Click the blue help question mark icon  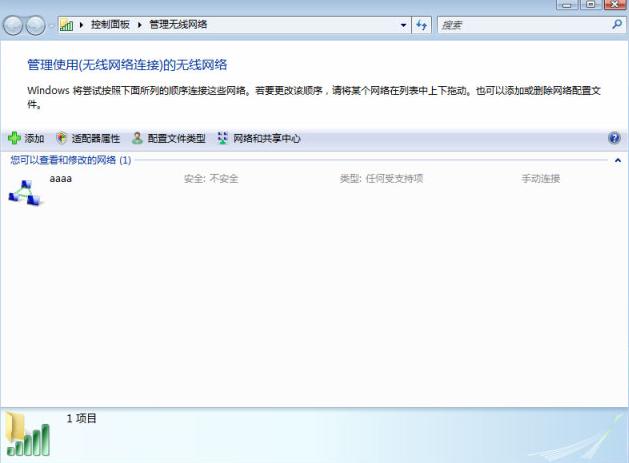click(x=614, y=138)
